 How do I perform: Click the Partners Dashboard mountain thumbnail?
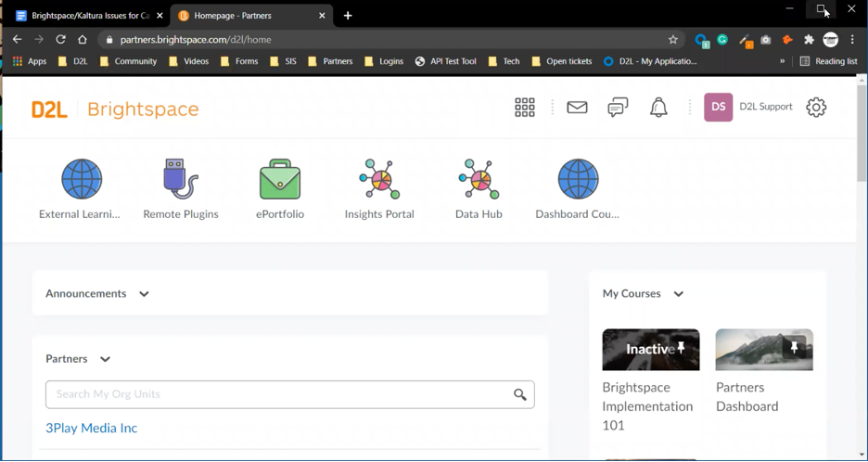coord(764,350)
